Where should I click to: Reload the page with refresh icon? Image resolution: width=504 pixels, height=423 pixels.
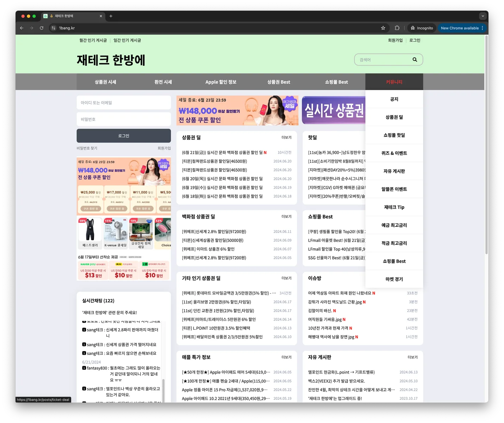(42, 28)
